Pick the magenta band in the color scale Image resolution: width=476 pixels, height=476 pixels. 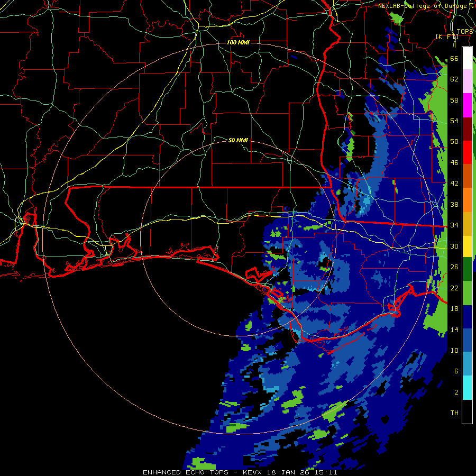point(467,105)
